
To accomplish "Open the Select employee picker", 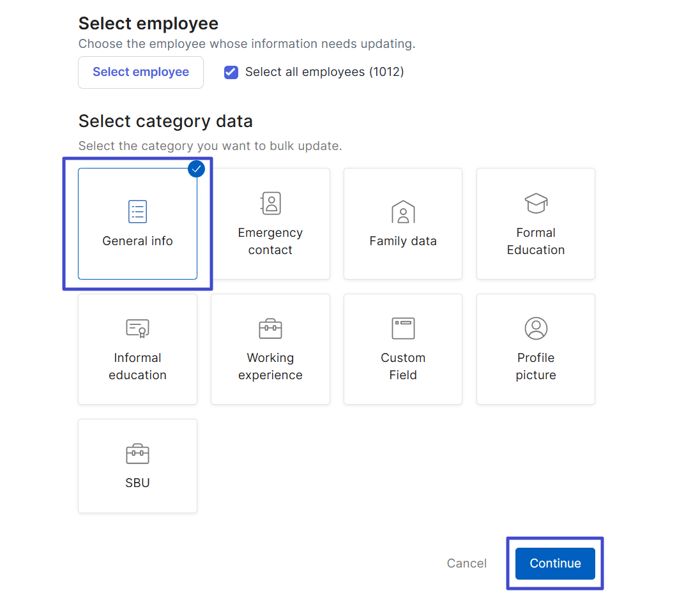I will tap(141, 71).
